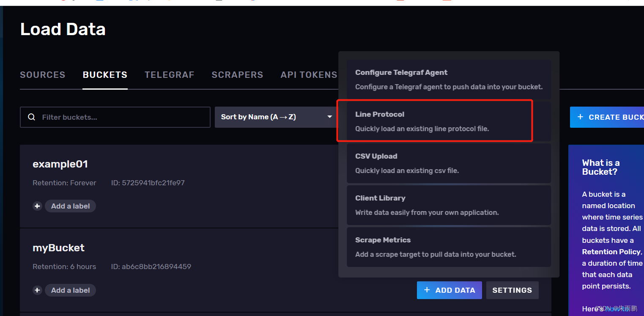Click myBucket ID ab6c8bb216894459
The height and width of the screenshot is (316, 644).
(151, 267)
